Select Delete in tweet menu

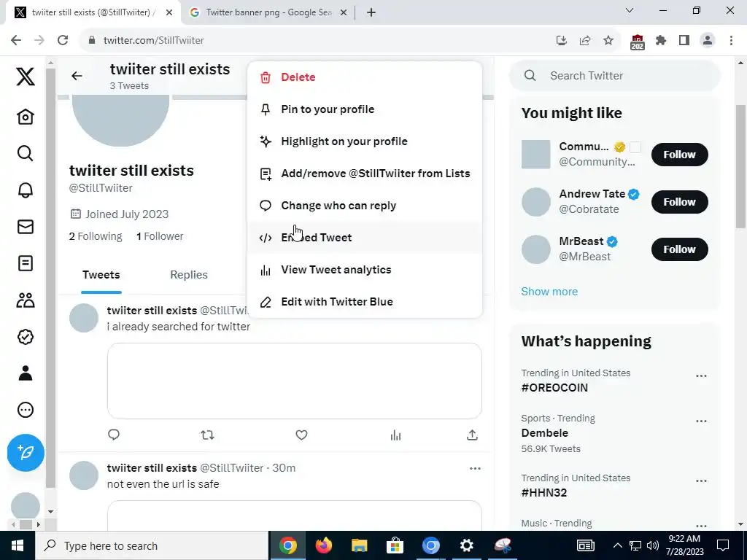[x=365, y=77]
